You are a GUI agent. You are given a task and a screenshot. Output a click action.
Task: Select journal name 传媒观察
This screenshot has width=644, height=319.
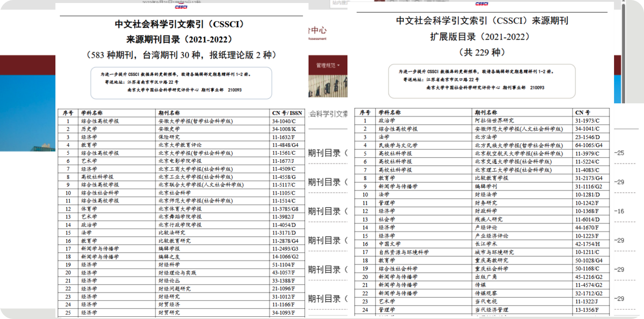tap(486, 294)
